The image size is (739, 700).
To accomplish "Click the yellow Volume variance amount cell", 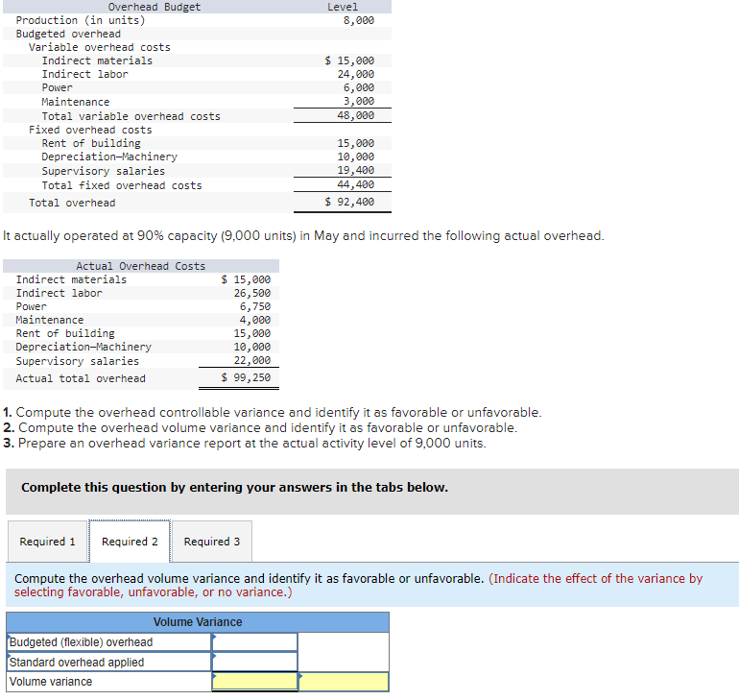I will 254,682.
